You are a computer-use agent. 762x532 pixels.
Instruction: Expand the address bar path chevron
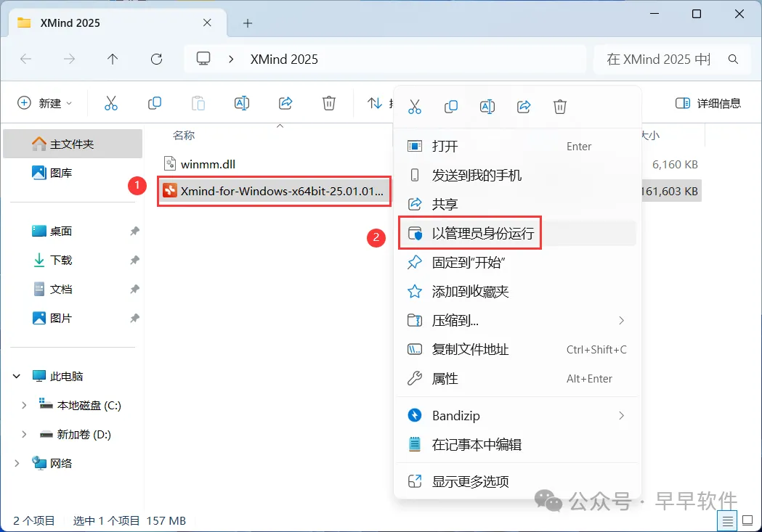tap(231, 60)
